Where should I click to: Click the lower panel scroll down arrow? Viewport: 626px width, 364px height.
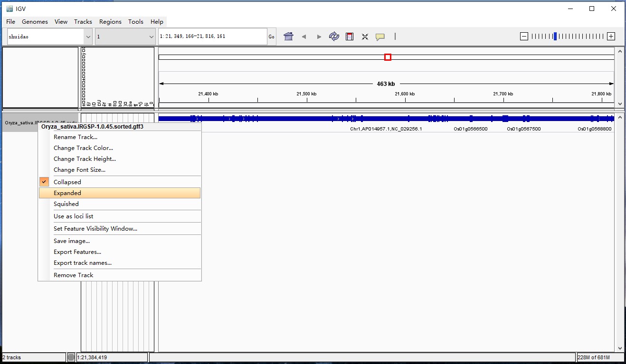click(x=619, y=348)
